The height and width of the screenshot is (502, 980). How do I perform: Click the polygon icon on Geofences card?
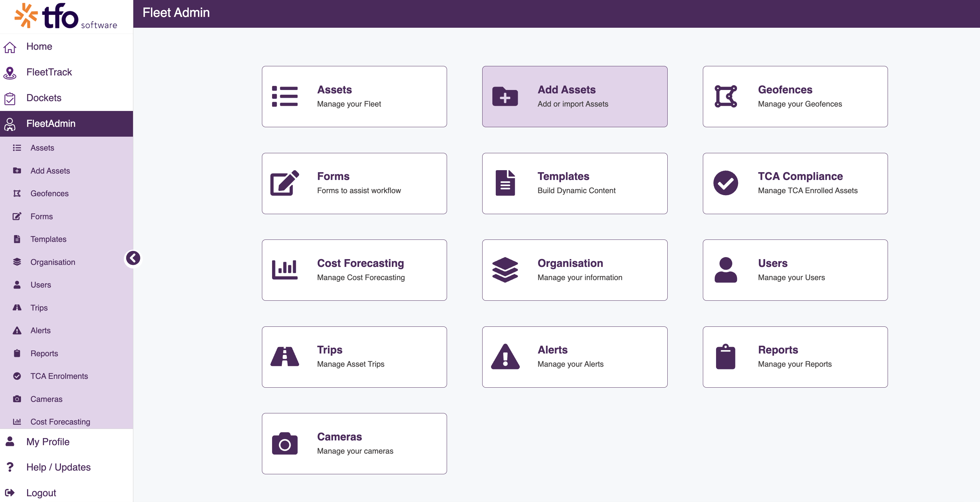[x=726, y=97]
